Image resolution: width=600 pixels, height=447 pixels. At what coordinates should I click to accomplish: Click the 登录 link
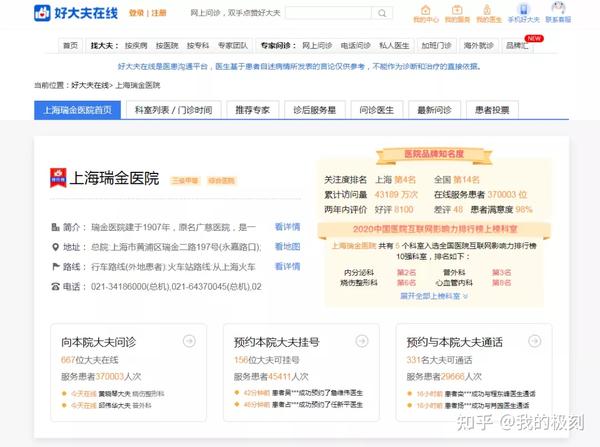(x=136, y=13)
